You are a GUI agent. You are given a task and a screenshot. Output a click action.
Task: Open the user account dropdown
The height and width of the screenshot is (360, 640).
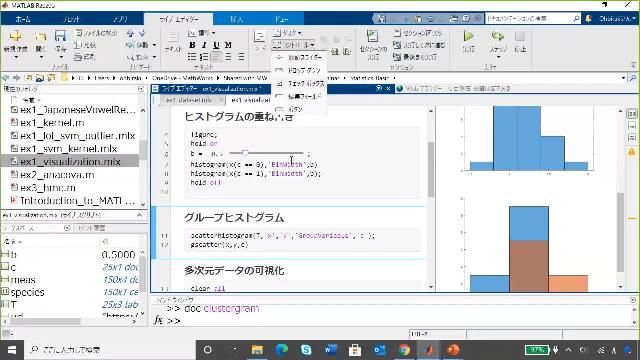tap(617, 19)
